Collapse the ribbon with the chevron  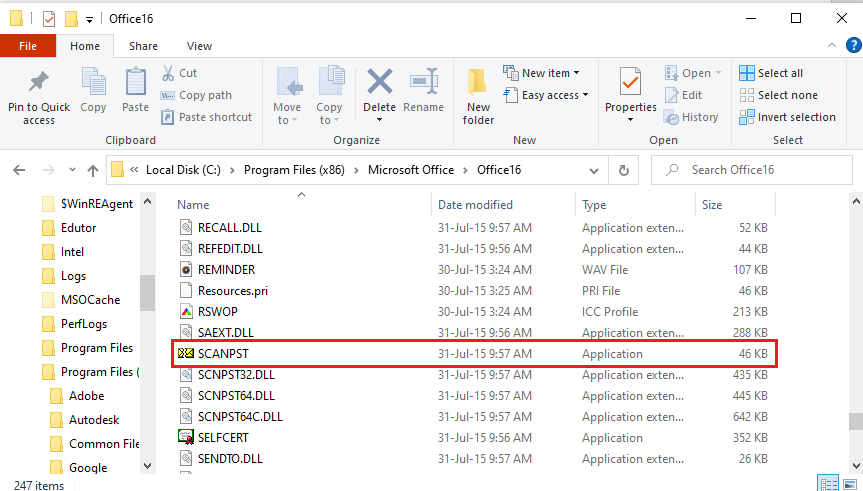pyautogui.click(x=832, y=45)
